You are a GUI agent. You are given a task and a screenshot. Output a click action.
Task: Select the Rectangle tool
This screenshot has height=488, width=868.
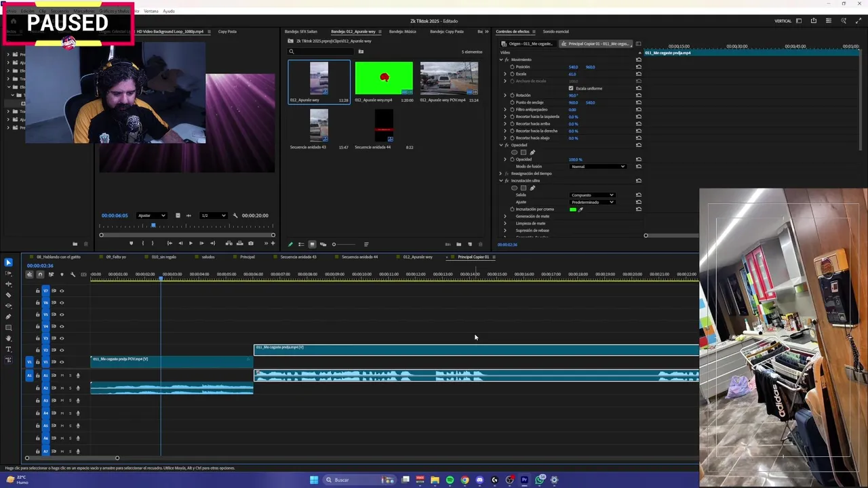[x=8, y=327]
